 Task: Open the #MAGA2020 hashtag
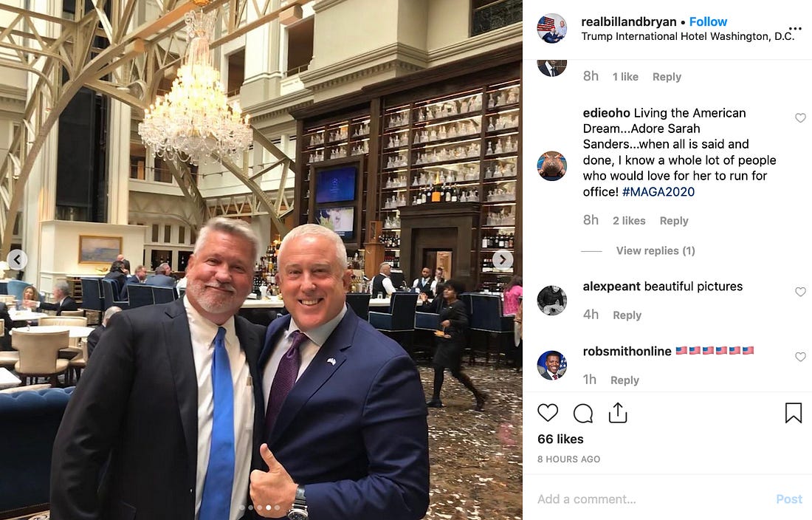(658, 191)
